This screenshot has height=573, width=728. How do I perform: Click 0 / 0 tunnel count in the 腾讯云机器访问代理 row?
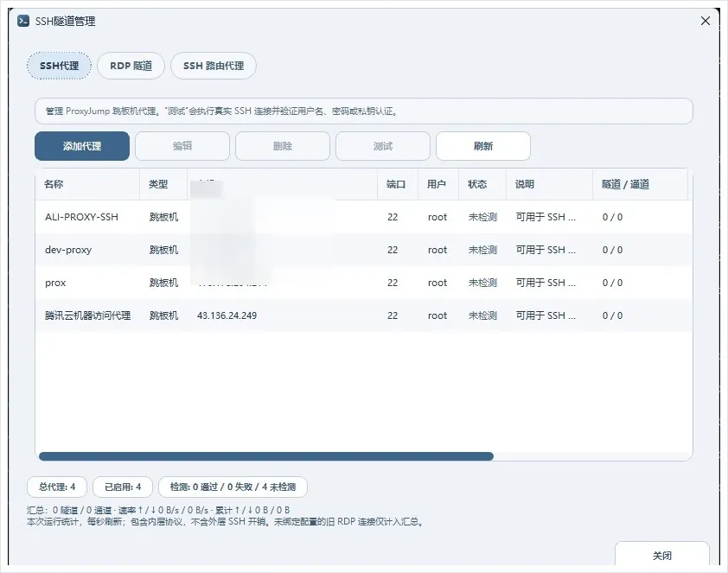(x=612, y=315)
